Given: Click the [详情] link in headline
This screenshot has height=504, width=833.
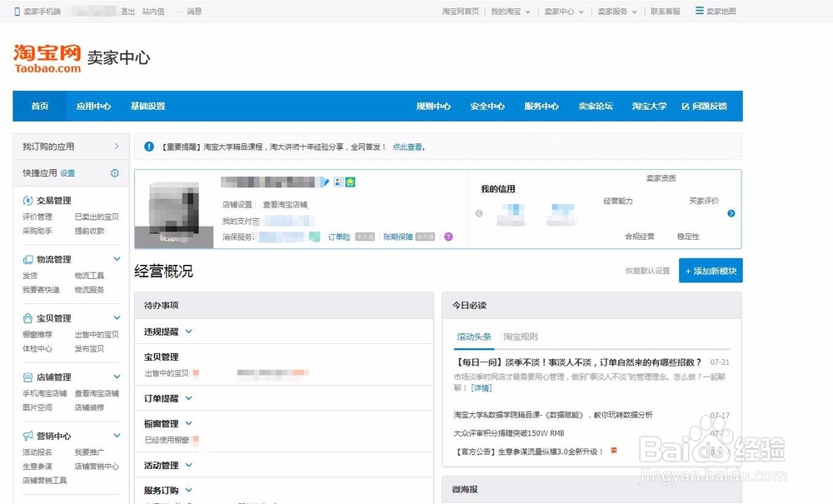Looking at the screenshot, I should (x=481, y=388).
